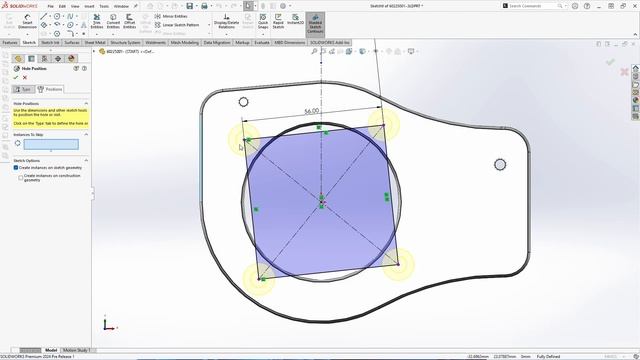The height and width of the screenshot is (360, 640).
Task: Switch to the Weldments ribbon tab
Action: pos(156,42)
